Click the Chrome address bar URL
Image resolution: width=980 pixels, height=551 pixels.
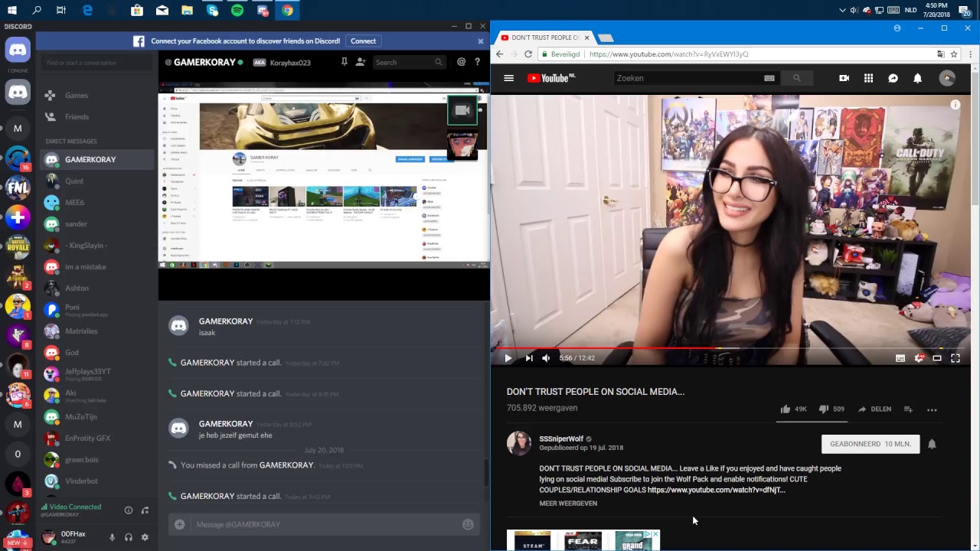click(668, 54)
